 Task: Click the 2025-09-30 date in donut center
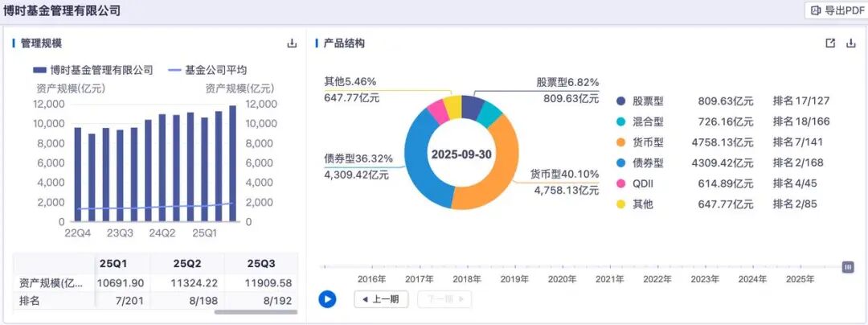(461, 154)
